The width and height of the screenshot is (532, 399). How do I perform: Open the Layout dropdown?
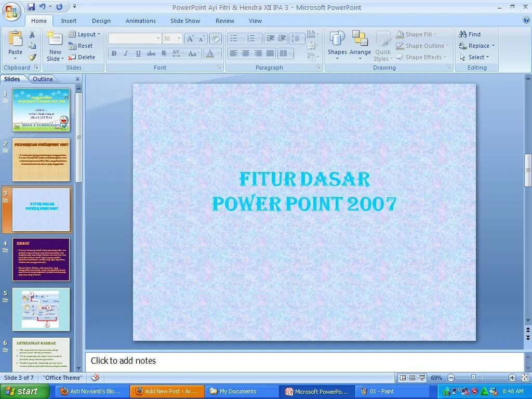click(85, 34)
